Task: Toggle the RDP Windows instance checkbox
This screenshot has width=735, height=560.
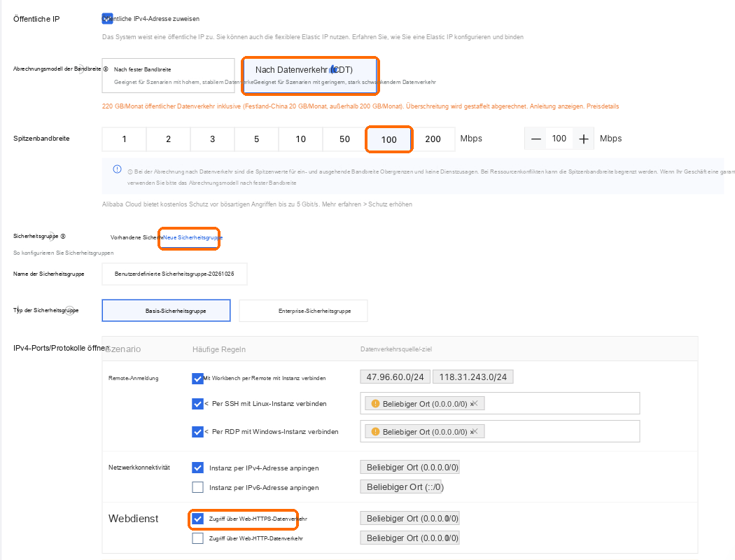Action: [x=198, y=432]
